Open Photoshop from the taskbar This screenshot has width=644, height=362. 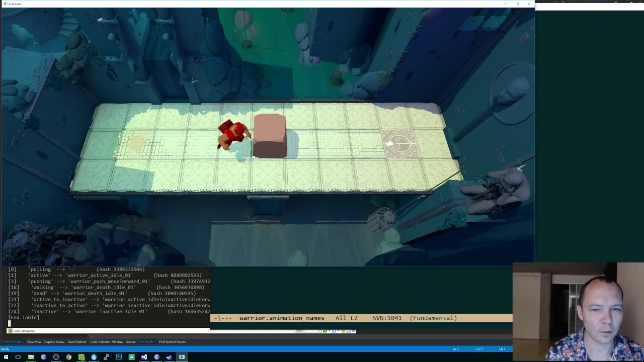pos(119,357)
